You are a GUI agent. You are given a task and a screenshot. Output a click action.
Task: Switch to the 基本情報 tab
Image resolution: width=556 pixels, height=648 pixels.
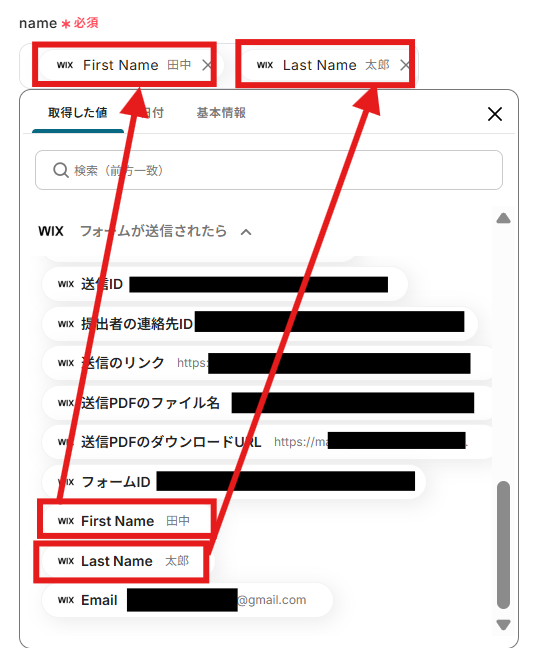click(x=221, y=112)
